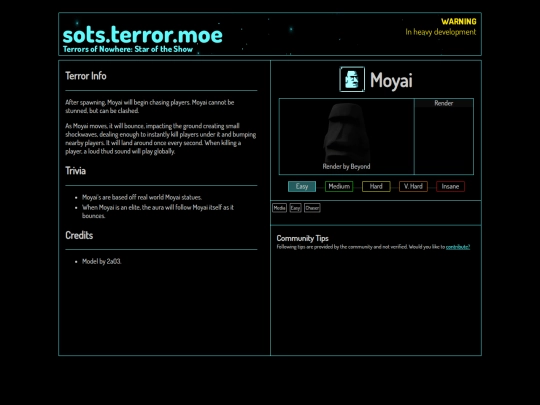Click the Credits heading
The height and width of the screenshot is (405, 540).
click(x=79, y=235)
